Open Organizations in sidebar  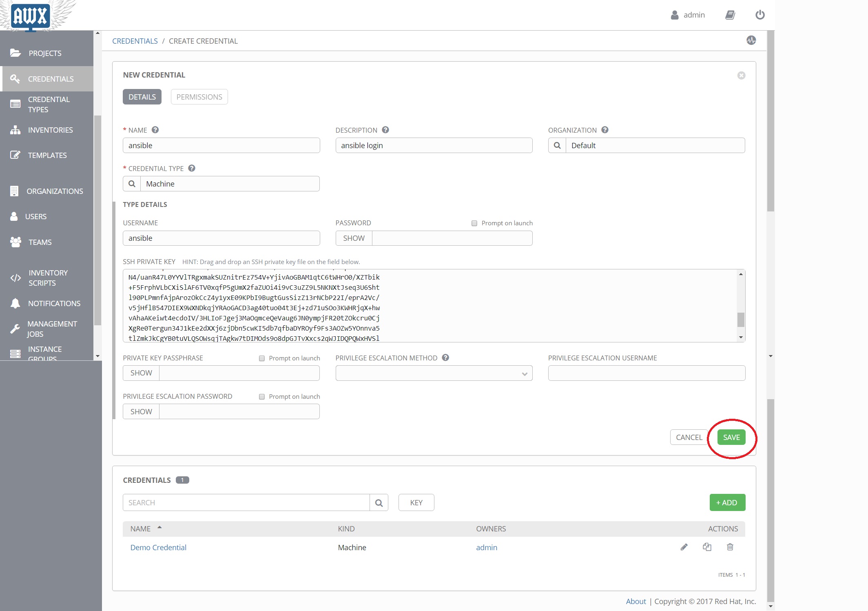(47, 191)
